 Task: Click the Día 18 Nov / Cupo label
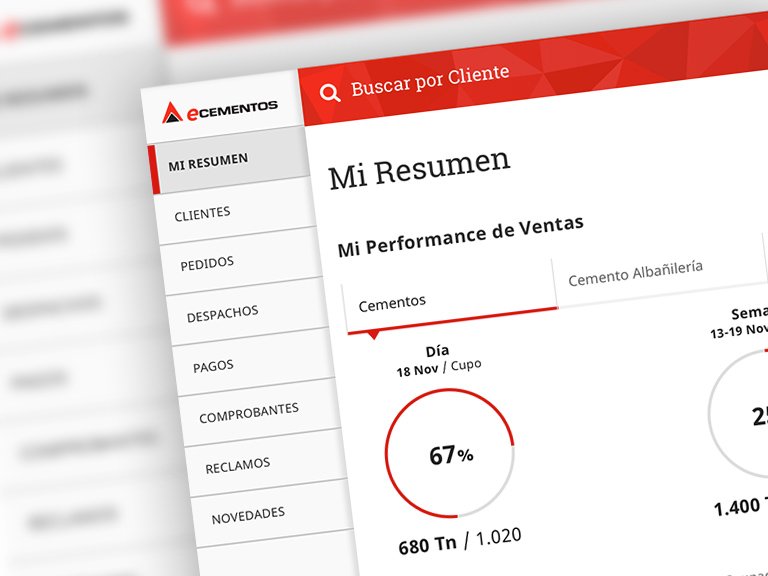438,359
